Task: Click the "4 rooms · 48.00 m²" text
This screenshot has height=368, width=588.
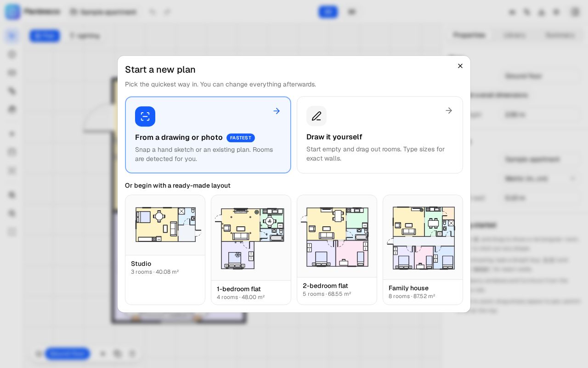Action: (x=241, y=297)
